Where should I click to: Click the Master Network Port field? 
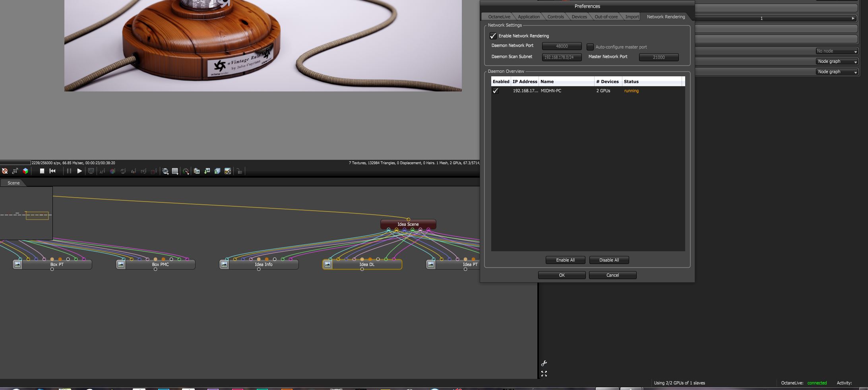[659, 57]
